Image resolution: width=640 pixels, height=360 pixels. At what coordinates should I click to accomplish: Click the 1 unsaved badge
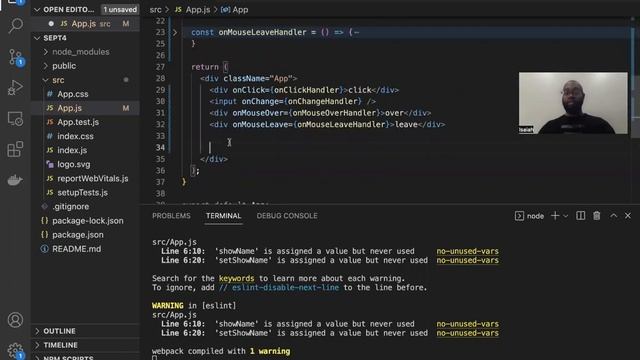pyautogui.click(x=120, y=9)
